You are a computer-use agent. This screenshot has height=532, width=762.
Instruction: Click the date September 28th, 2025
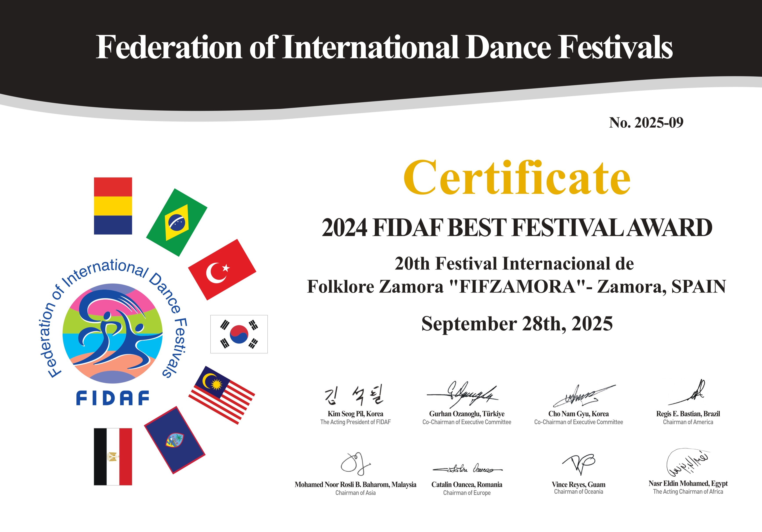pos(517,324)
